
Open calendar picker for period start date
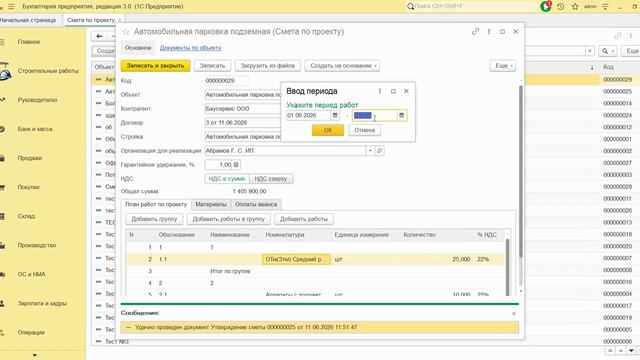point(335,116)
